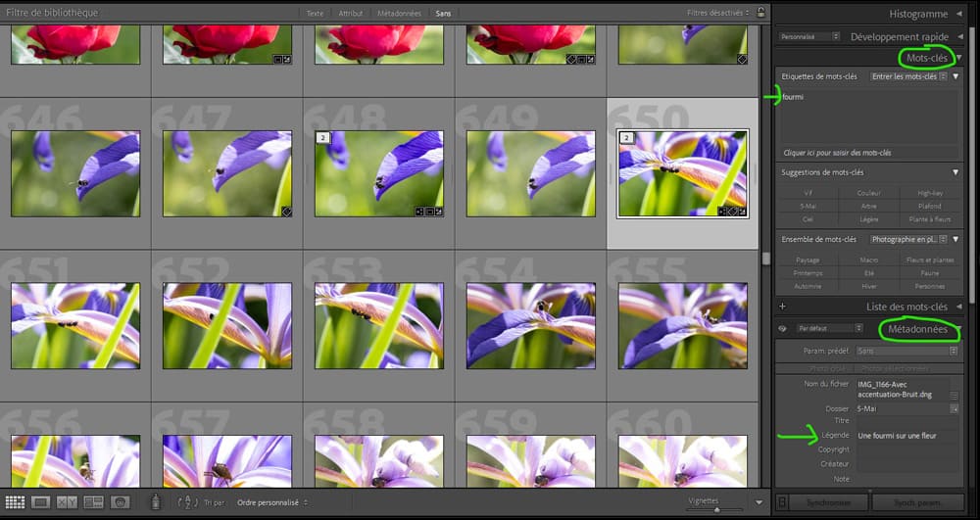
Task: Reverse the A-Z sort direction
Action: coord(188,502)
